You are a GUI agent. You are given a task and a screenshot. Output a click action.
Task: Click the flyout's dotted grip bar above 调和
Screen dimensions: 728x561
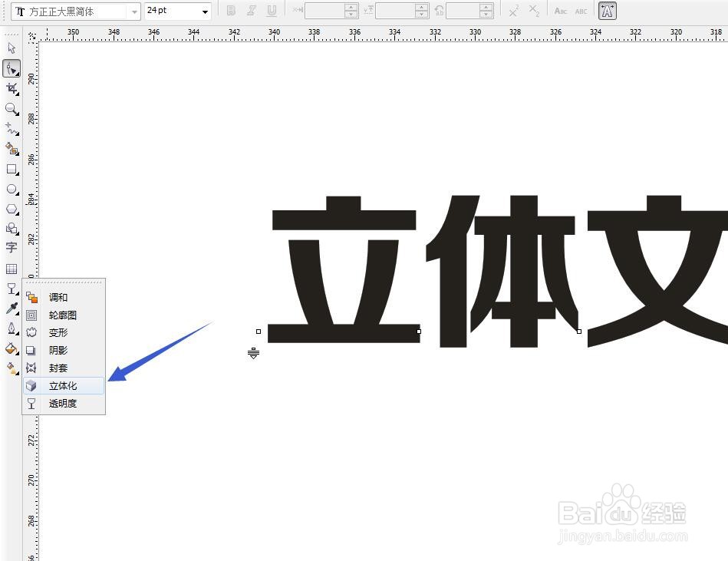pos(64,282)
